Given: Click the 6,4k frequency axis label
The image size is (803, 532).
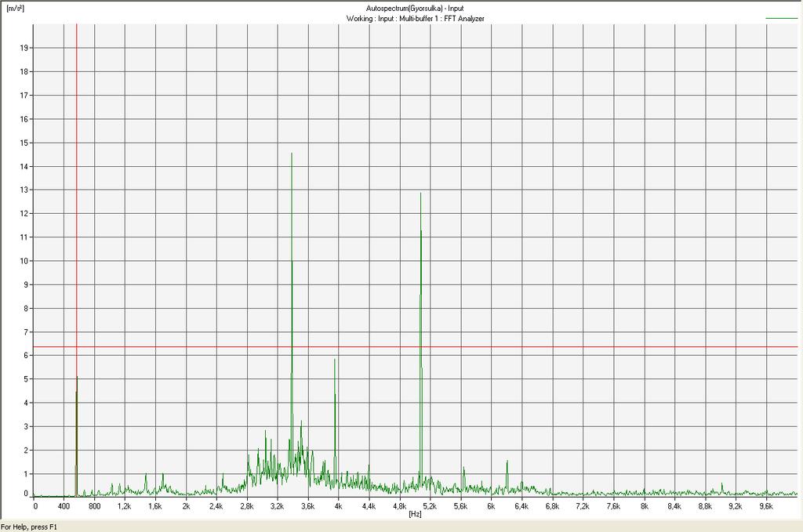Looking at the screenshot, I should (521, 506).
